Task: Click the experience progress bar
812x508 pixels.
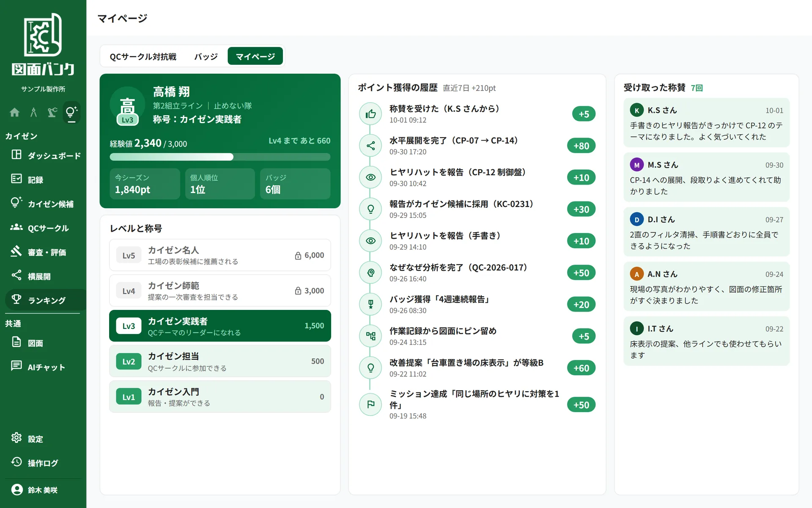Action: tap(220, 157)
